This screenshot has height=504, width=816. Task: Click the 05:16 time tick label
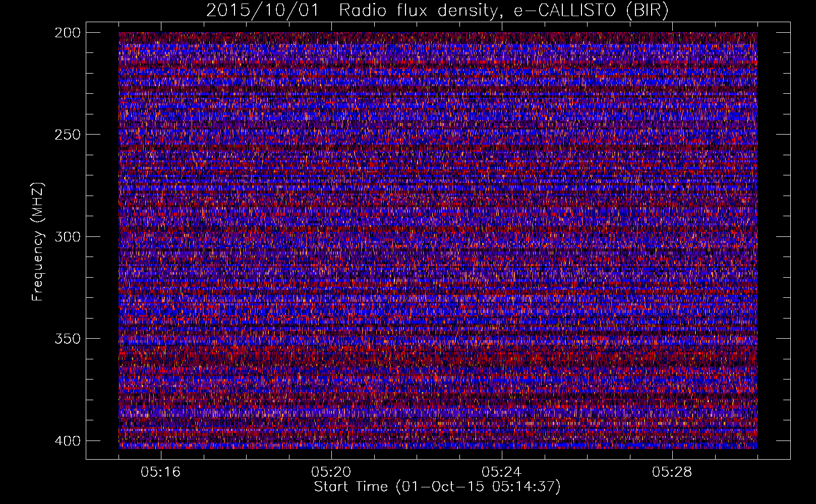[x=161, y=472]
